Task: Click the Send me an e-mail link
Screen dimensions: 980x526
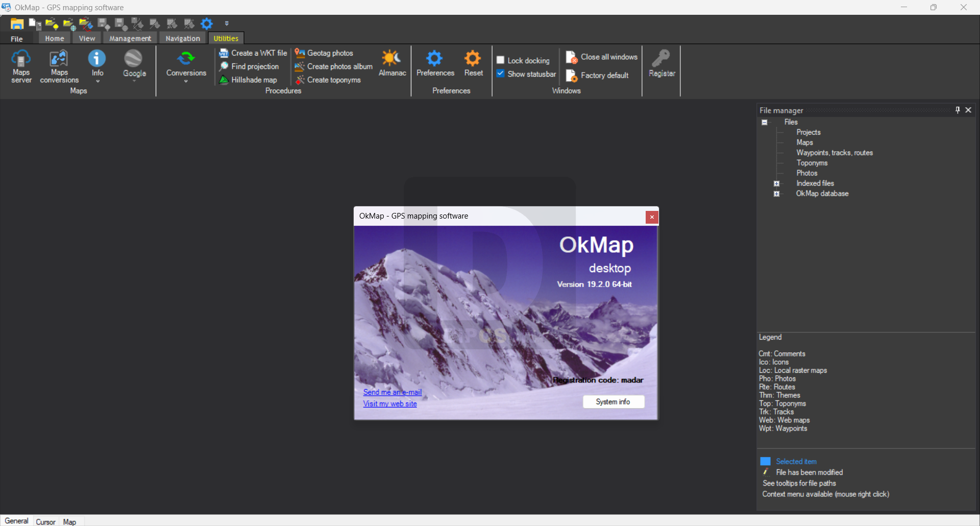Action: (393, 392)
